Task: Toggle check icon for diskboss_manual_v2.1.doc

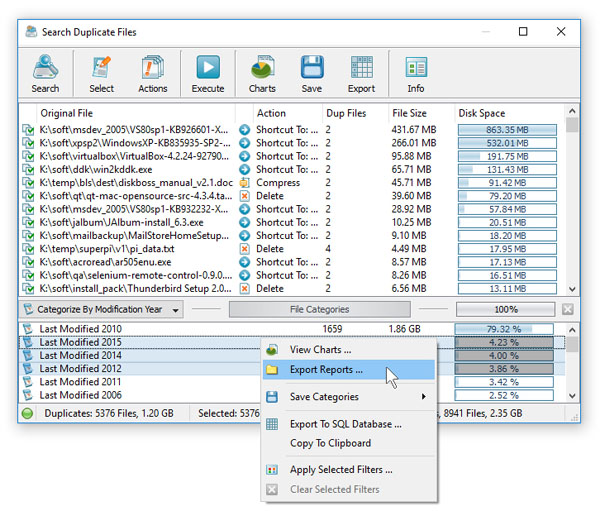Action: point(28,183)
